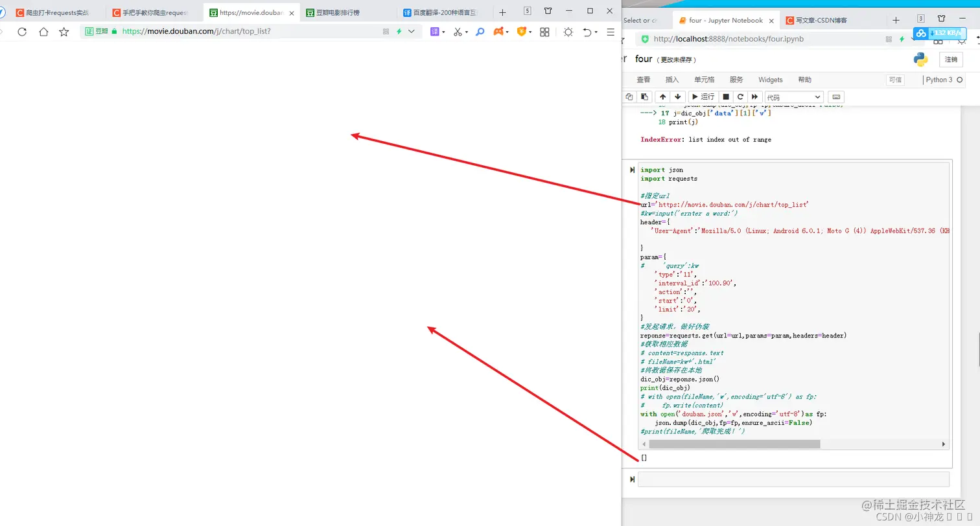This screenshot has width=980, height=526.
Task: Open the translate extension icon in left browser
Action: tap(436, 32)
